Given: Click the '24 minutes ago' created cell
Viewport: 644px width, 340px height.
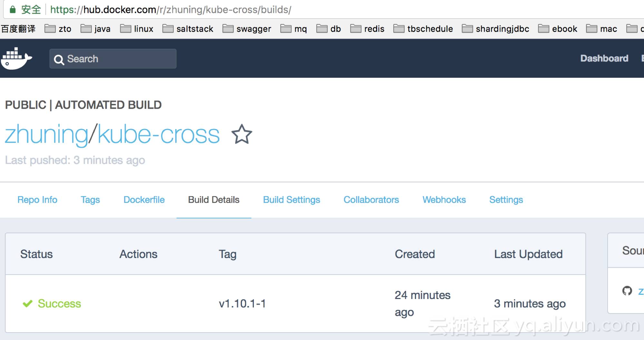Looking at the screenshot, I should pyautogui.click(x=422, y=304).
